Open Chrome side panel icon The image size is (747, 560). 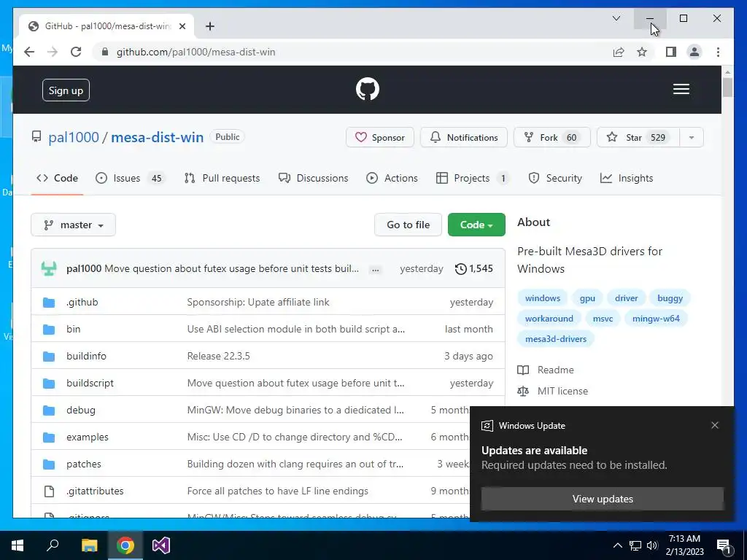click(x=671, y=52)
